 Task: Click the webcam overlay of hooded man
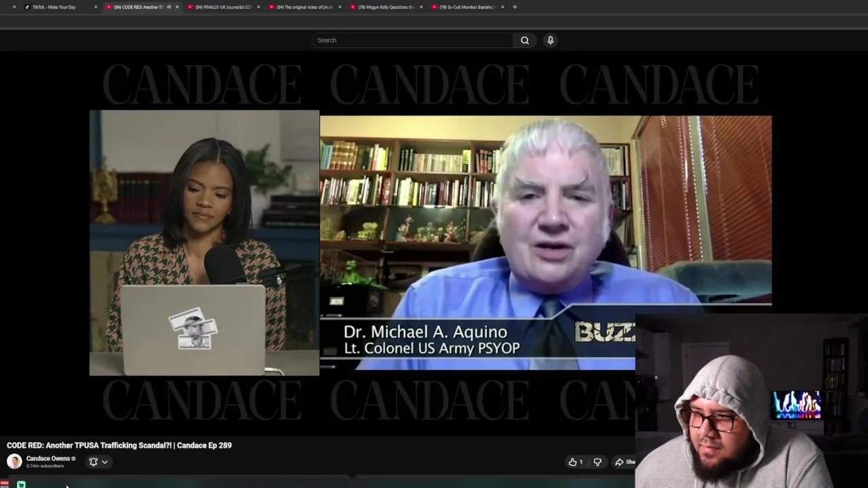(751, 401)
